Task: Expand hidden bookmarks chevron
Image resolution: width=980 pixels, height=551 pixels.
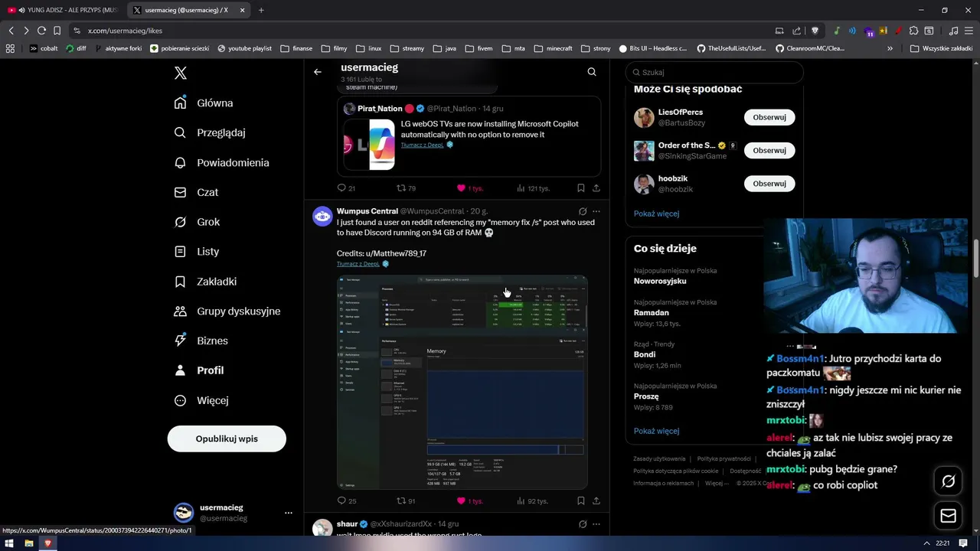Action: (x=890, y=48)
